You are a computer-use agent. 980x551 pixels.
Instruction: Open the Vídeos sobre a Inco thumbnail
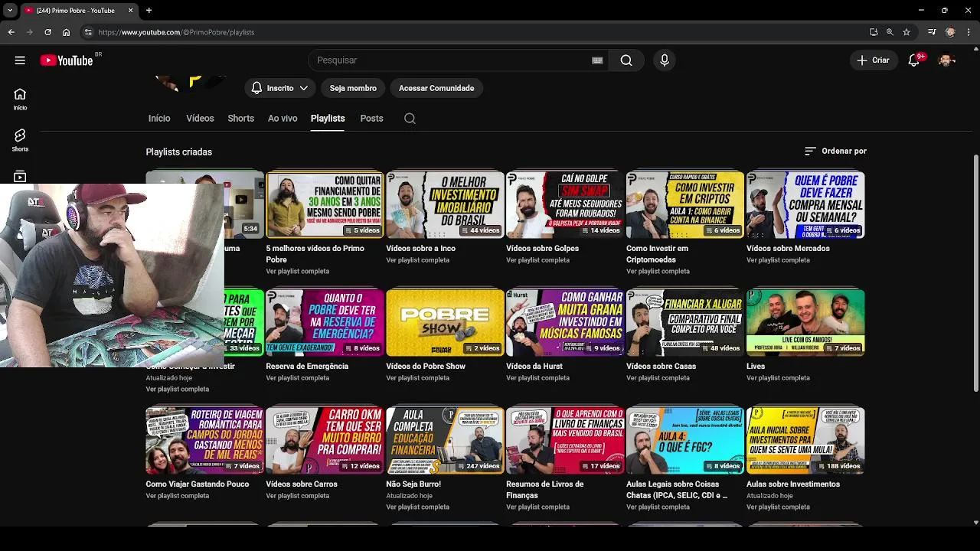(445, 205)
